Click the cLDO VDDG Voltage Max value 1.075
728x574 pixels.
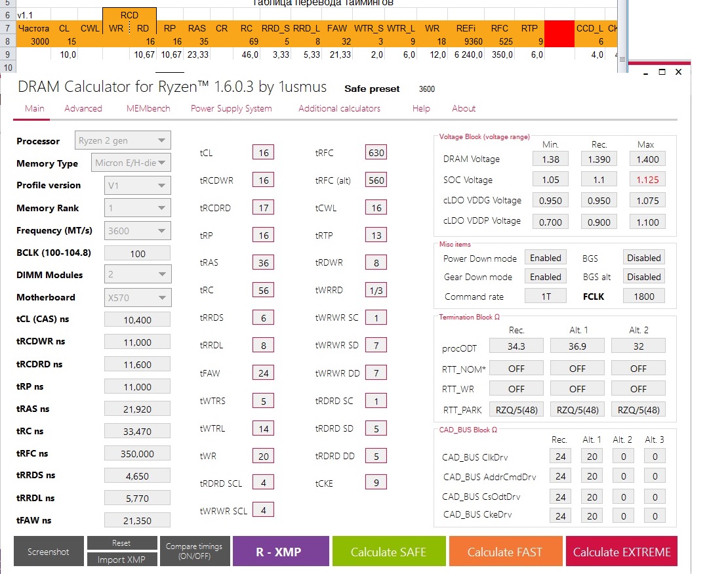click(x=647, y=201)
